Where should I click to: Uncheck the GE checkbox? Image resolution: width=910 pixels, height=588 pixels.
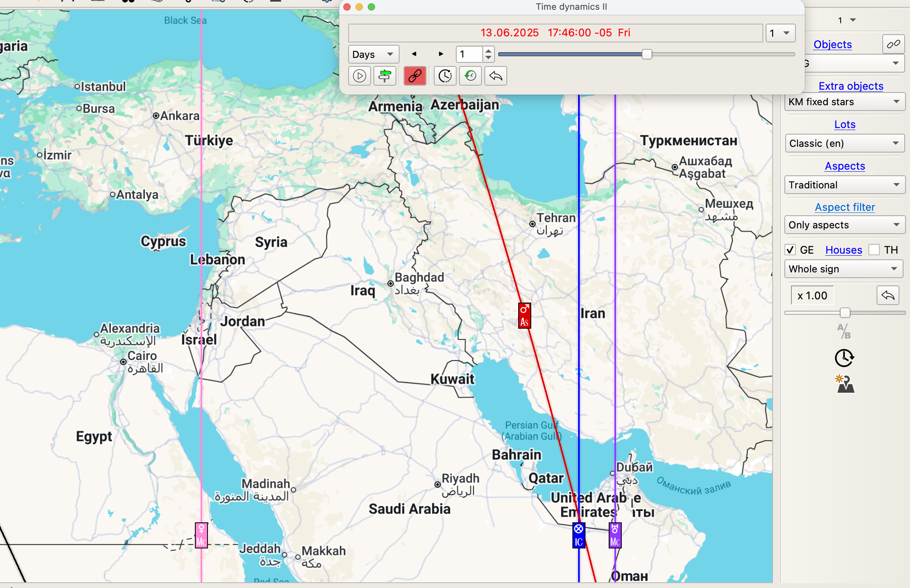791,250
